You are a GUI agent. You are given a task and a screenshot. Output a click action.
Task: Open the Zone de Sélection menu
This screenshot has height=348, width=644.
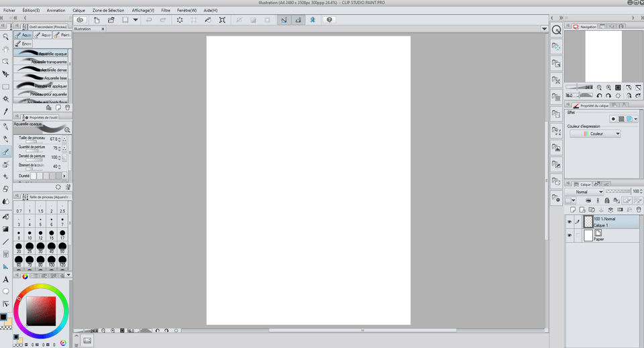coord(108,10)
